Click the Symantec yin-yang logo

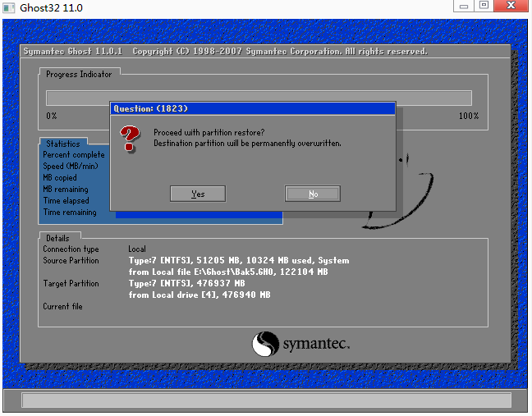pos(265,344)
